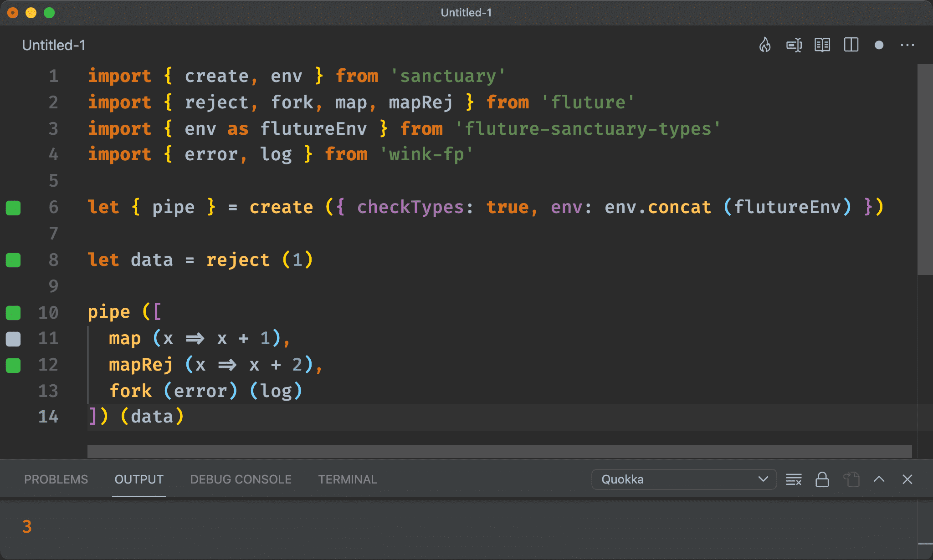The width and height of the screenshot is (933, 560).
Task: Open the More Actions ellipsis menu
Action: (907, 45)
